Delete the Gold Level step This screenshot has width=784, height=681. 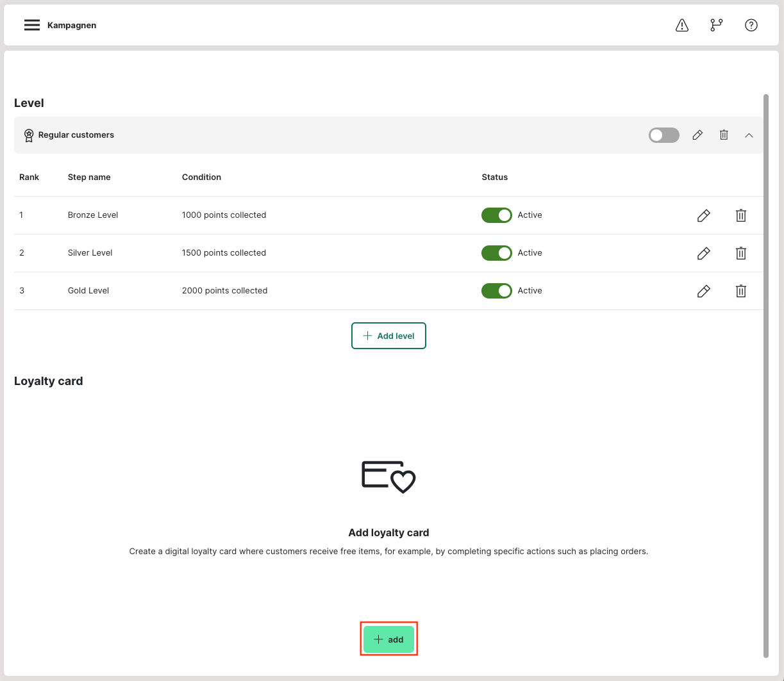click(741, 291)
